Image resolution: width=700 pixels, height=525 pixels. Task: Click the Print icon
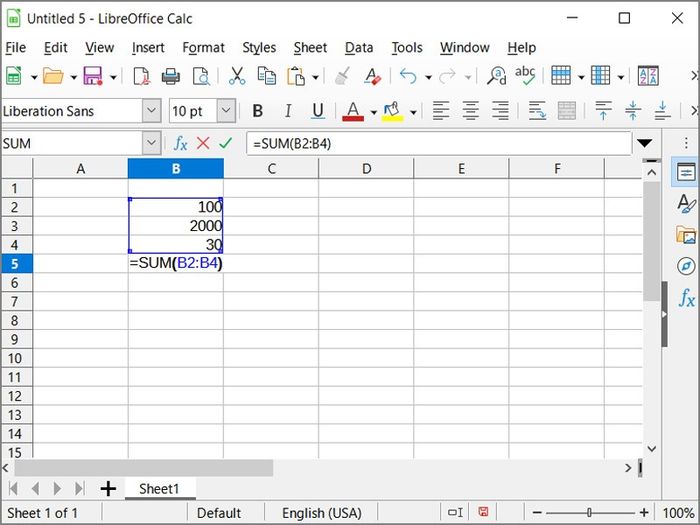tap(171, 76)
